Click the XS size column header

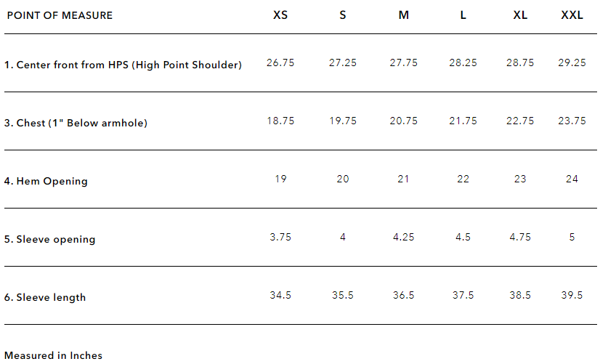click(x=280, y=15)
